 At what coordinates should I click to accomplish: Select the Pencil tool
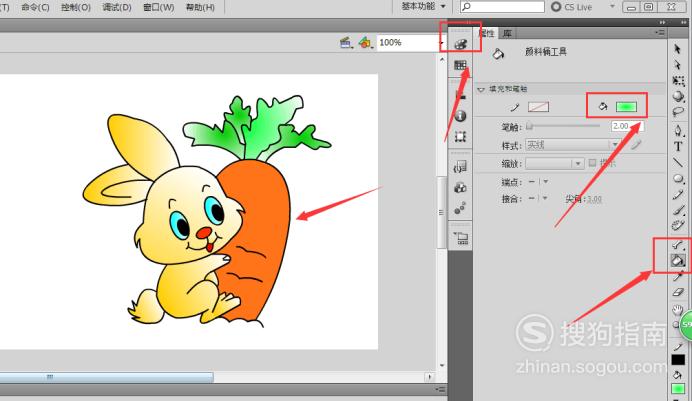(x=678, y=195)
